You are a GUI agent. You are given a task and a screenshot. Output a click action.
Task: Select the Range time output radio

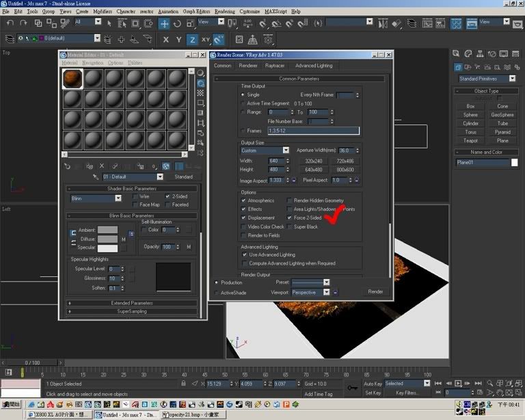pyautogui.click(x=243, y=112)
